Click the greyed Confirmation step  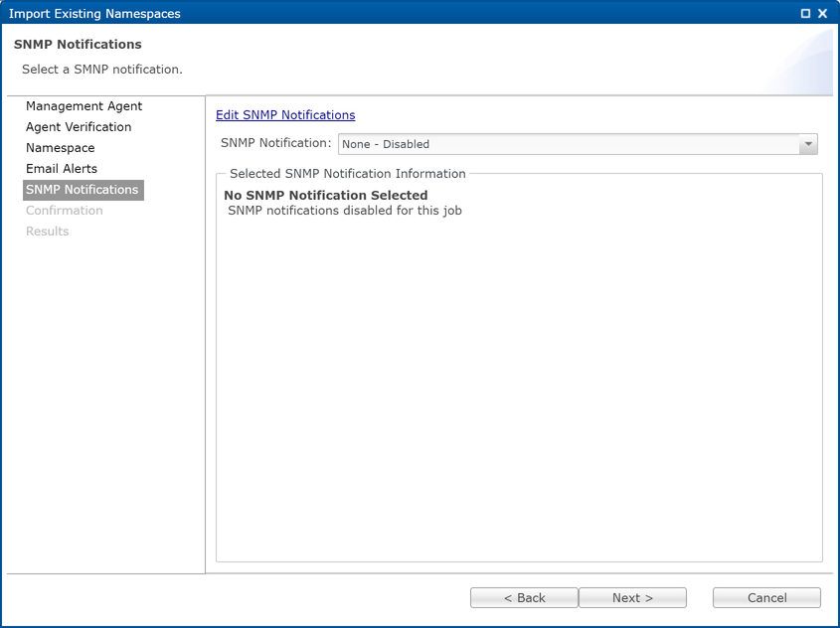coord(65,211)
